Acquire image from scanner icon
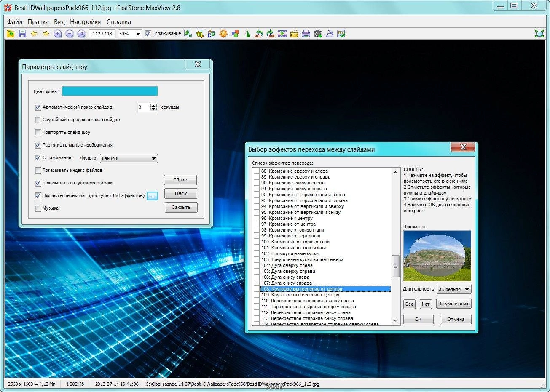Image resolution: width=550 pixels, height=392 pixels. click(330, 34)
